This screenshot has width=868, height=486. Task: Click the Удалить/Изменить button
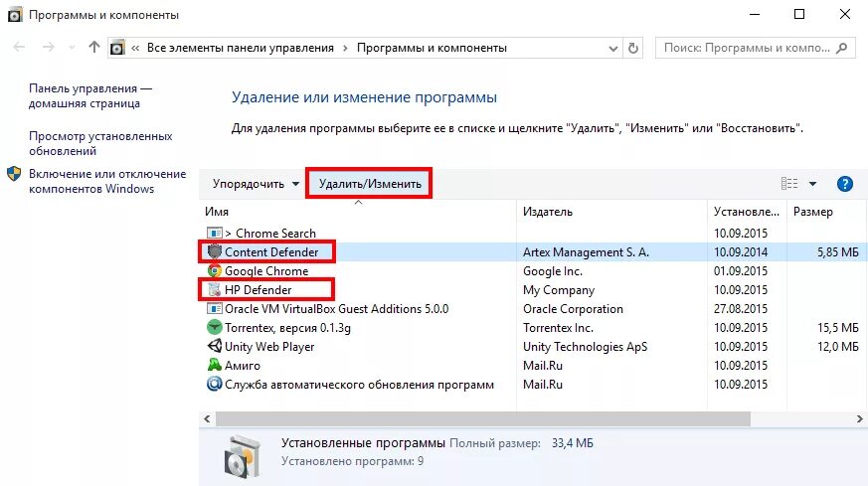[x=370, y=184]
